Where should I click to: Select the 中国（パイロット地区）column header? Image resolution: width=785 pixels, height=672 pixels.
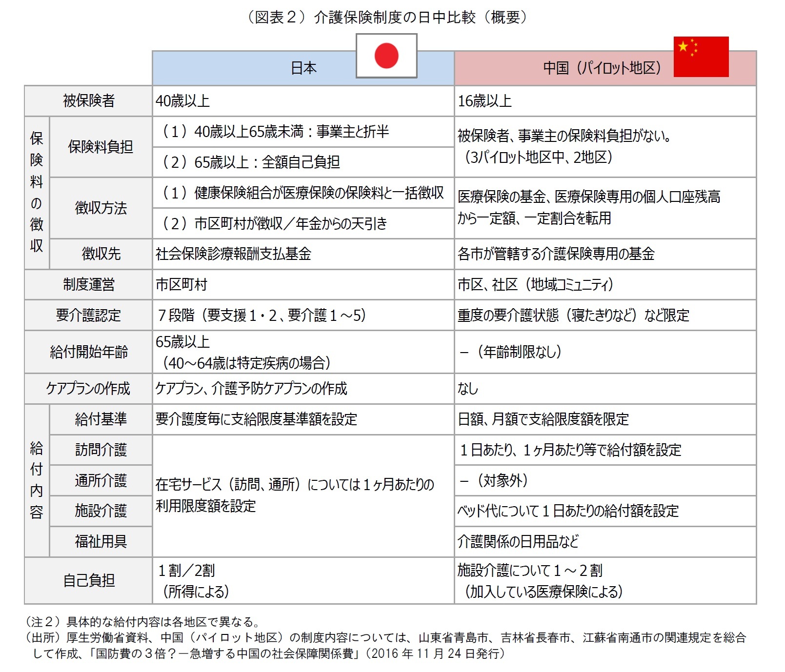tap(605, 68)
